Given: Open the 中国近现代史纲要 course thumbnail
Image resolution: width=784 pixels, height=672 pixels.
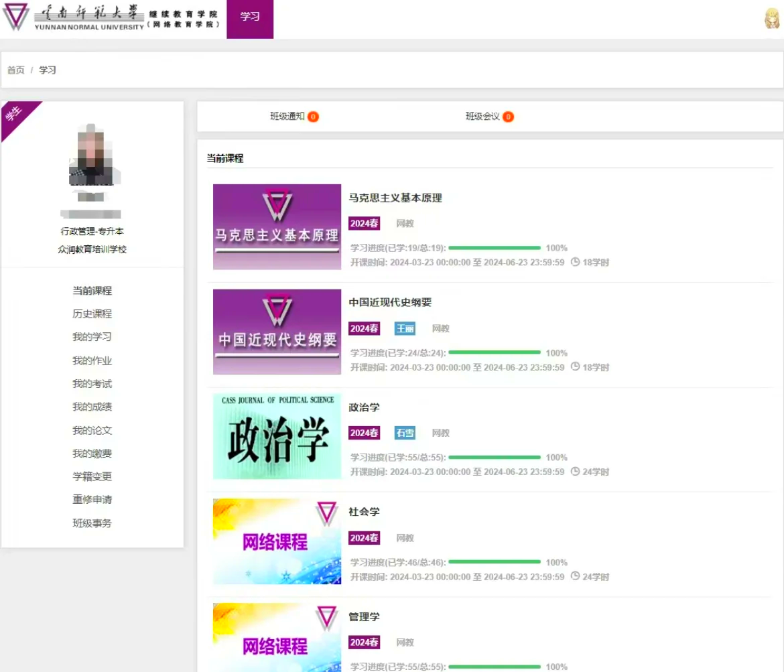Looking at the screenshot, I should (277, 332).
